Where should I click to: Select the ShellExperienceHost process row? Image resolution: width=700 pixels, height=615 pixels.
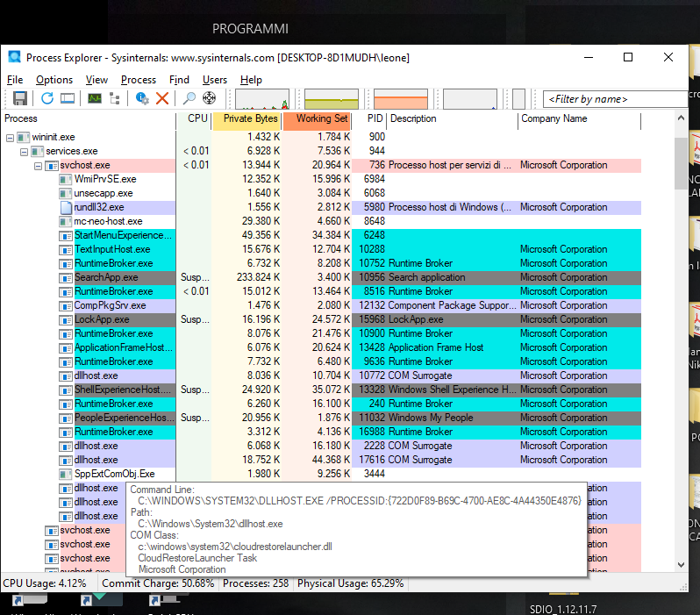[x=320, y=390]
